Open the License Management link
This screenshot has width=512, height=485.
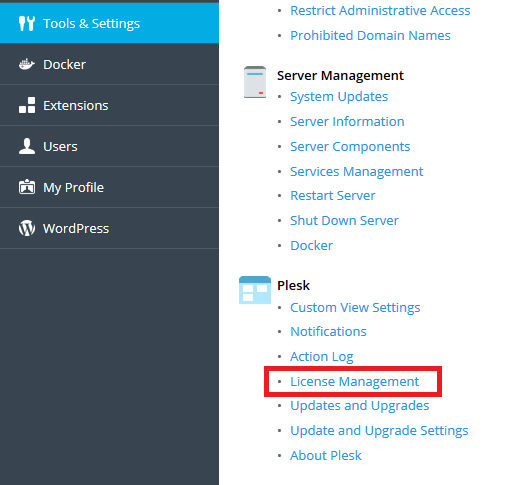(x=354, y=382)
